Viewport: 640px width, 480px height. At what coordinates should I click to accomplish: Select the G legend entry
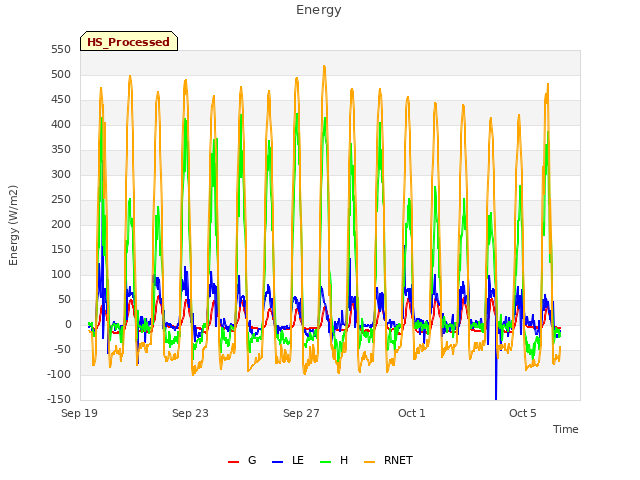point(242,460)
